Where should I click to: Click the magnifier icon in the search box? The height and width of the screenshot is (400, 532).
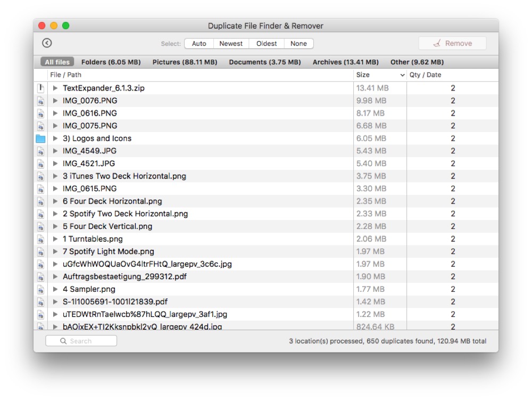coord(63,341)
